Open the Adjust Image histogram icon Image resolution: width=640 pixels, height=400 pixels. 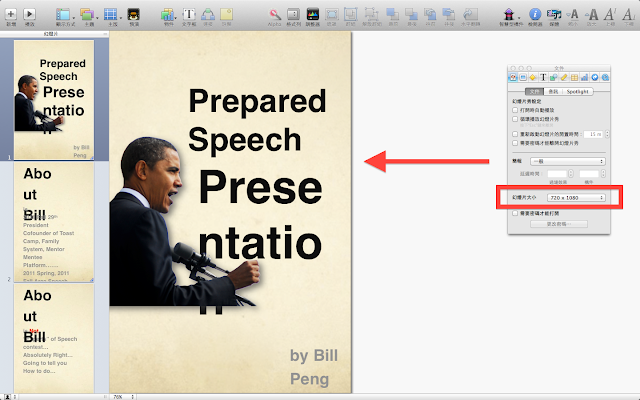pyautogui.click(x=313, y=14)
